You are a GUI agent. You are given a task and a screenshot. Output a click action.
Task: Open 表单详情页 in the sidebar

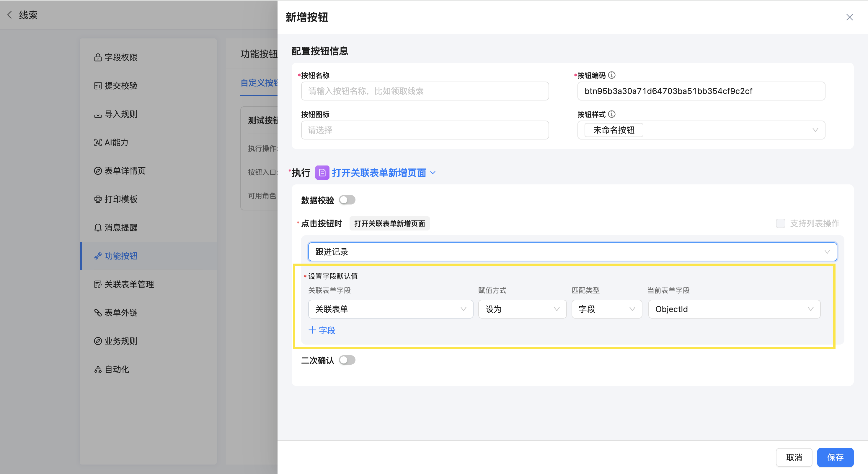click(x=148, y=171)
